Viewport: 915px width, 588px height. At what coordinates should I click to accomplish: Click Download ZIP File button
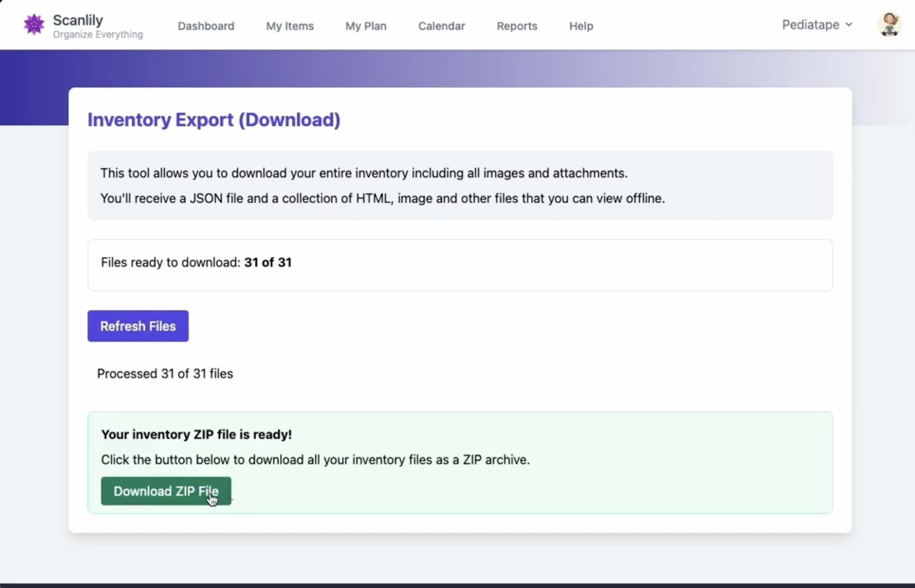coord(166,491)
